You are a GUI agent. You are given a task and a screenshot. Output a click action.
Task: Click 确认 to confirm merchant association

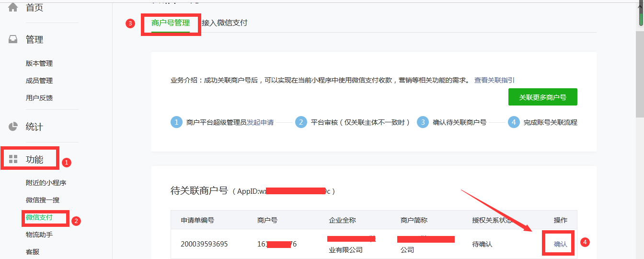[560, 244]
